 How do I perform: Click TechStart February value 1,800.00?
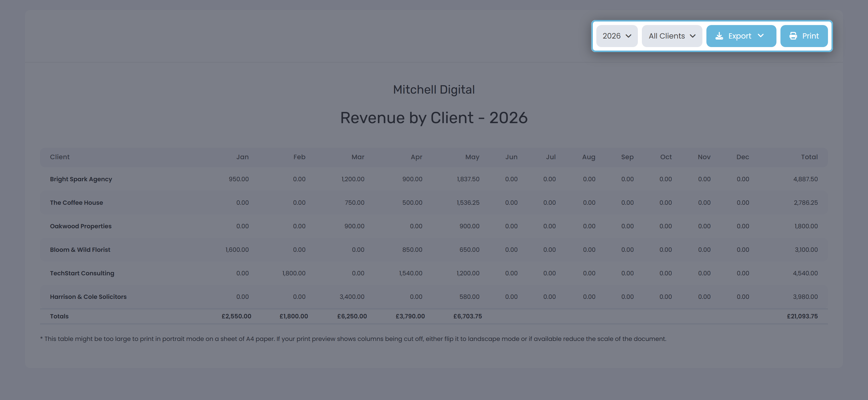pos(294,273)
